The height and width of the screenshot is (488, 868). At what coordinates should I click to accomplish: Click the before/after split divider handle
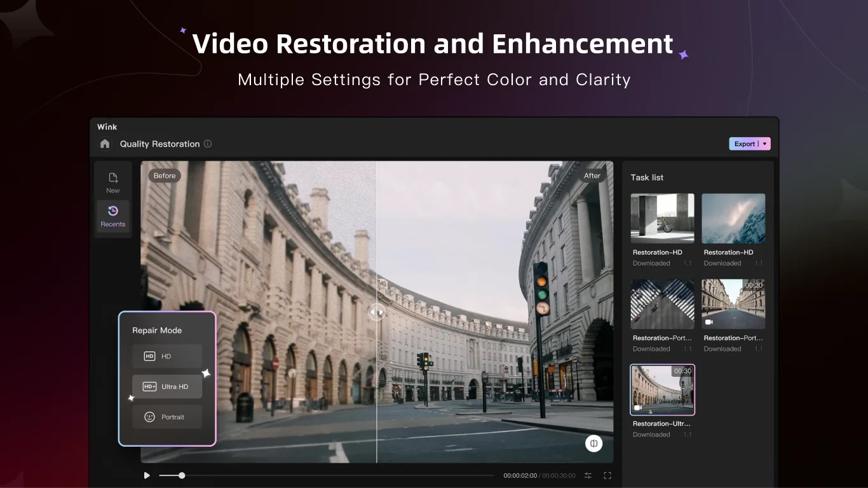pyautogui.click(x=377, y=312)
